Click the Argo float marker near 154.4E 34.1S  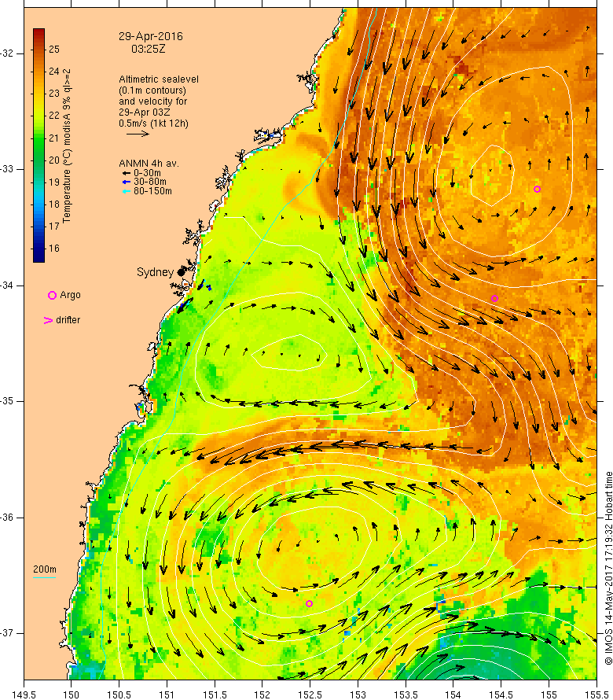click(494, 298)
